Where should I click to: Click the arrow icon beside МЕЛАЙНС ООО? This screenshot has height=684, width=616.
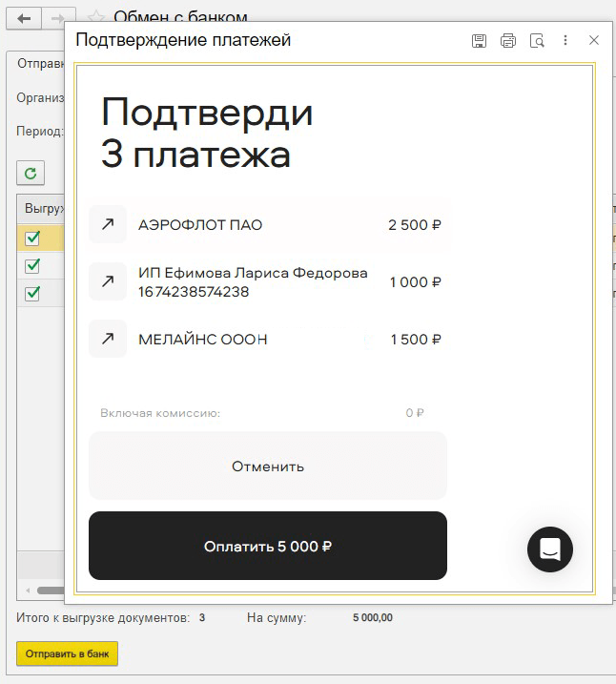click(108, 339)
